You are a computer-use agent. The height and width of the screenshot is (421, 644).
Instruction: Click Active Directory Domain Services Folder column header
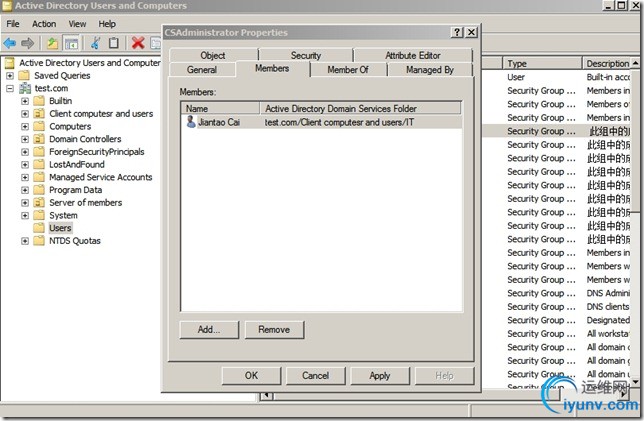(x=361, y=108)
